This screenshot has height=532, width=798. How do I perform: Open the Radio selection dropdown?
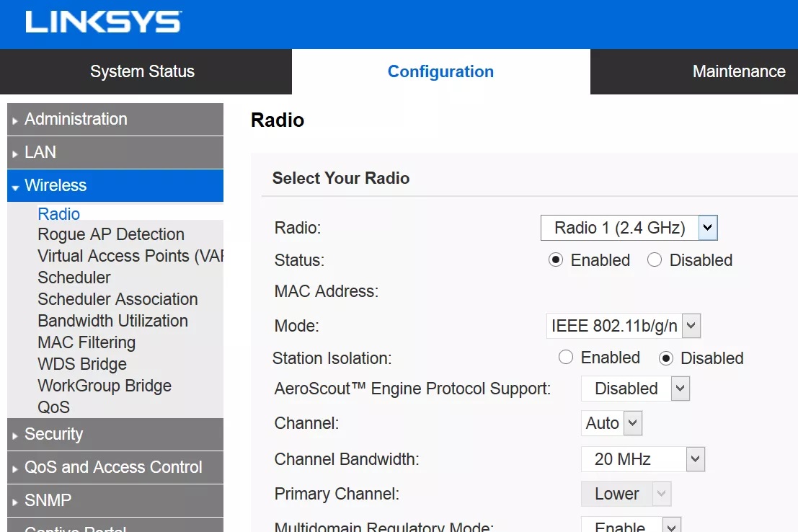click(x=629, y=229)
